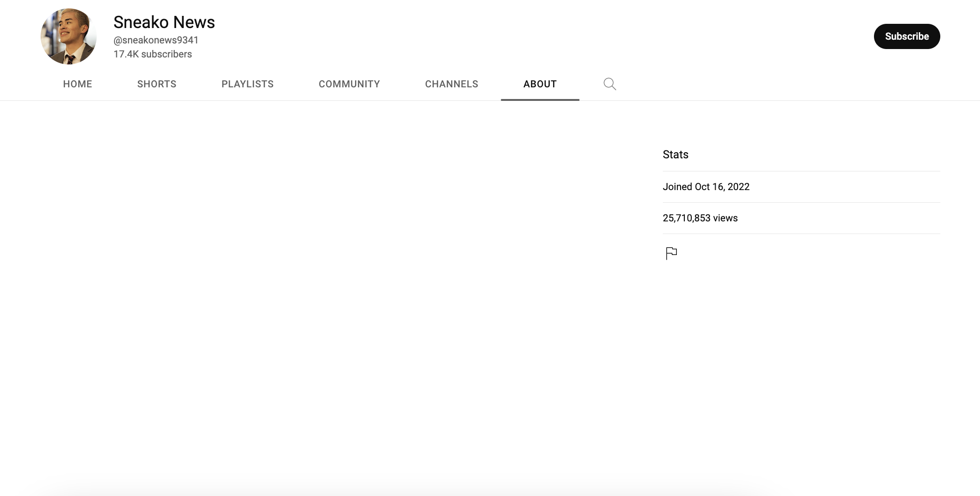The height and width of the screenshot is (496, 980).
Task: Select the circular channel avatar image
Action: pos(69,36)
